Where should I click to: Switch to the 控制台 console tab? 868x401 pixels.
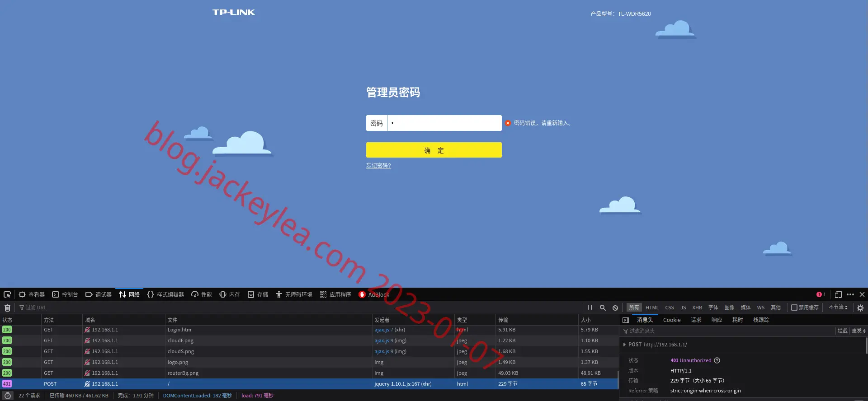[65, 294]
